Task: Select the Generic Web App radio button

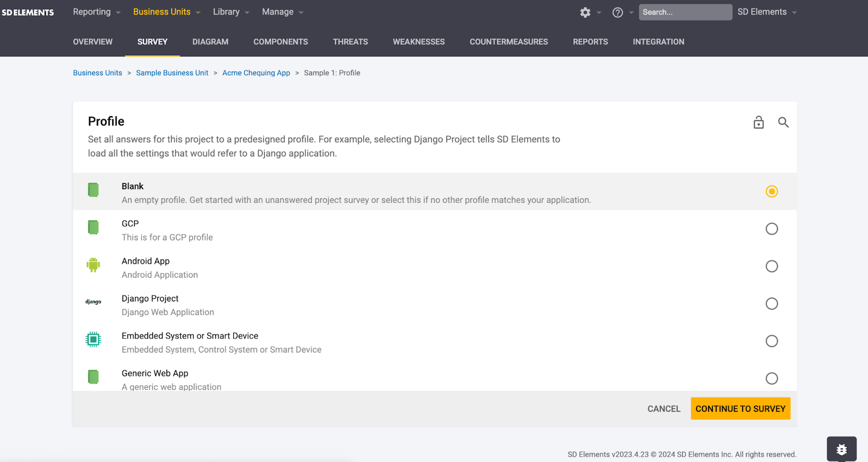Action: click(771, 378)
